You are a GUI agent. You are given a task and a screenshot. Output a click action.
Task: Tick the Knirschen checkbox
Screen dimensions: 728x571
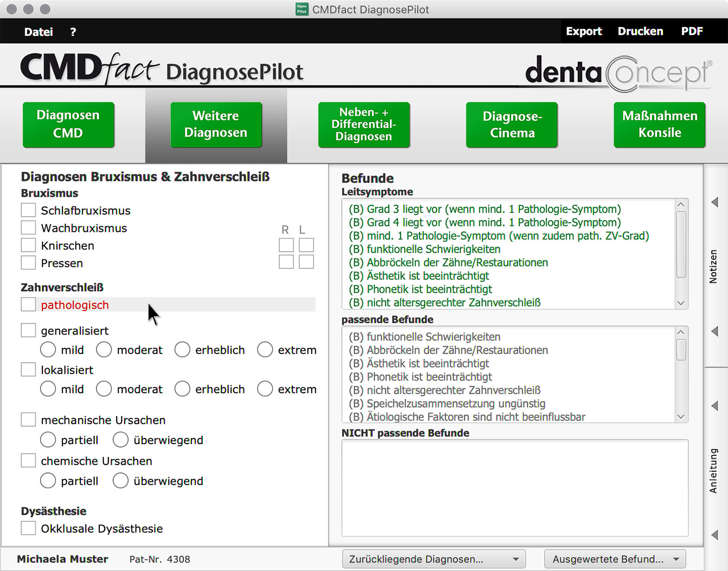[28, 245]
